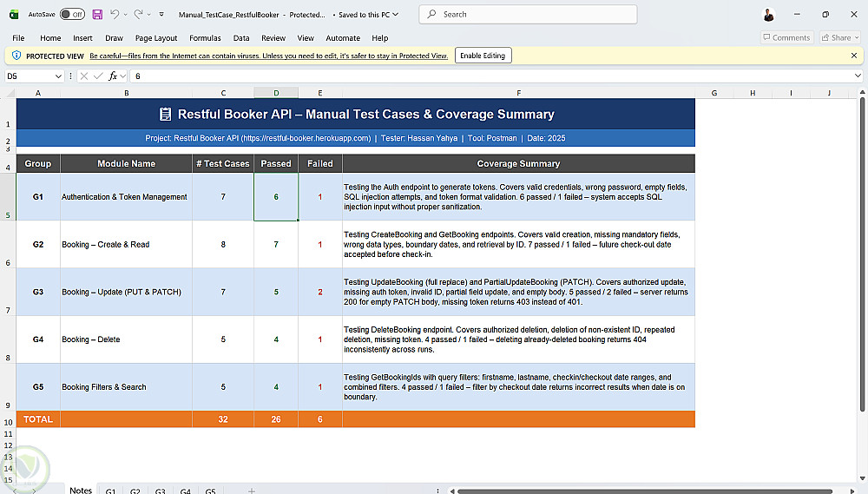Click the Search box
Image resolution: width=868 pixels, height=494 pixels.
pos(528,15)
